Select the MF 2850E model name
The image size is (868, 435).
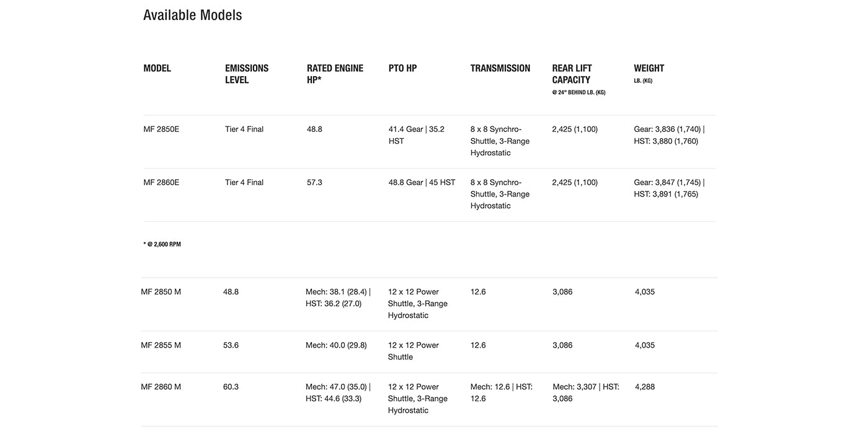coord(161,129)
